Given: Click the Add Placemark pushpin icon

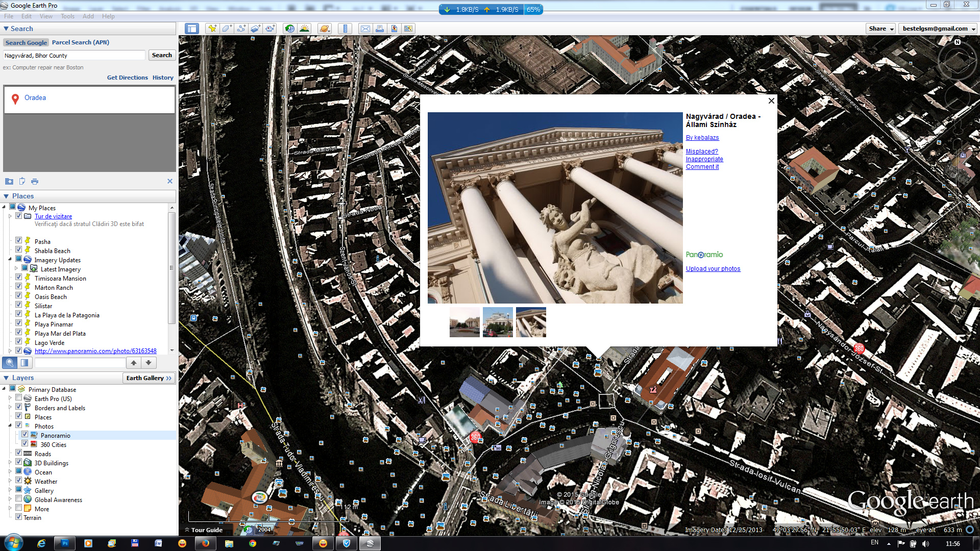Looking at the screenshot, I should tap(212, 29).
